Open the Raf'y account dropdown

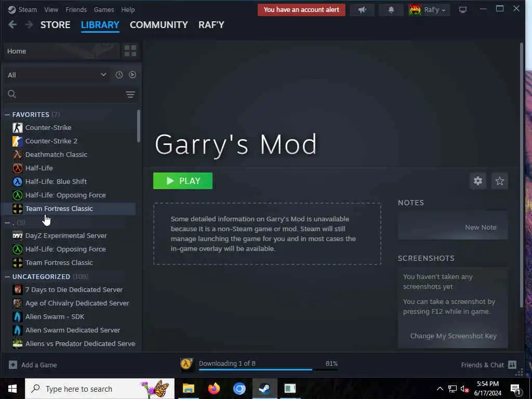(x=429, y=10)
